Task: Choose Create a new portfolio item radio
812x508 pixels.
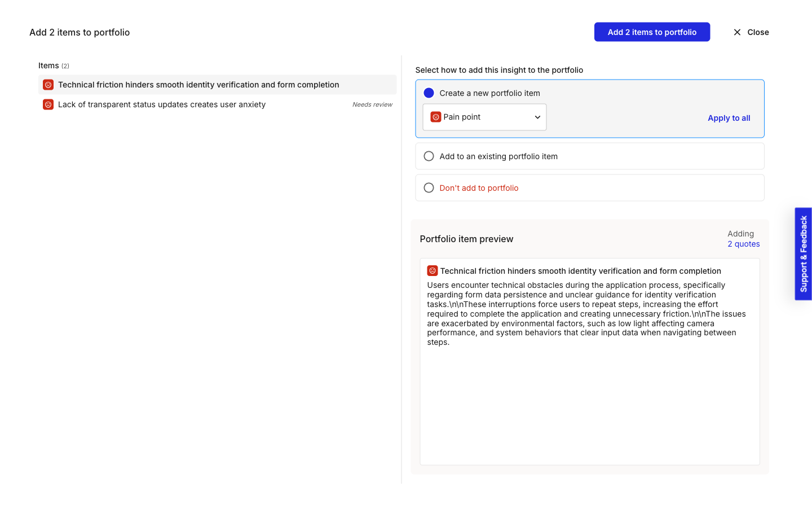Action: pyautogui.click(x=429, y=93)
